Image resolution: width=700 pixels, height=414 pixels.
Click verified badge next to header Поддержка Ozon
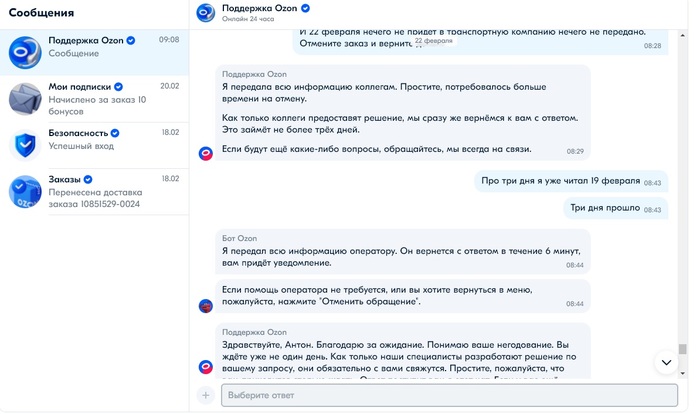tap(305, 8)
